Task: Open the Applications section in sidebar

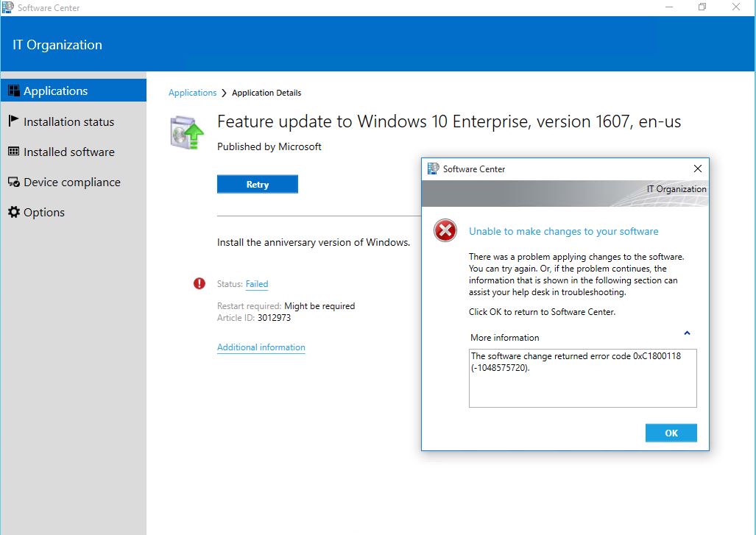Action: (x=74, y=91)
